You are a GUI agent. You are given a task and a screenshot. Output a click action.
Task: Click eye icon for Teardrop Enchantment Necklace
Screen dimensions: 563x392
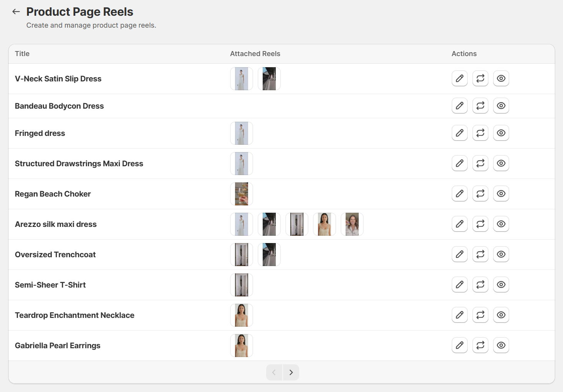501,315
